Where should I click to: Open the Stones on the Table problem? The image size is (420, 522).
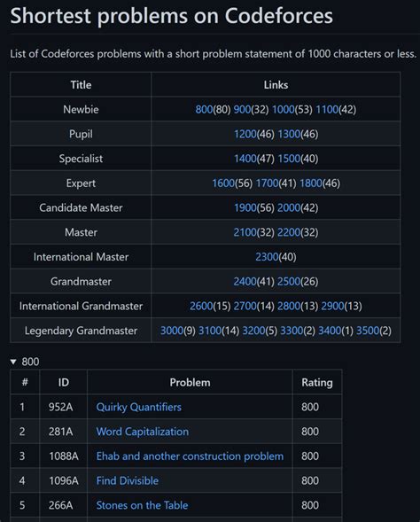(x=142, y=505)
